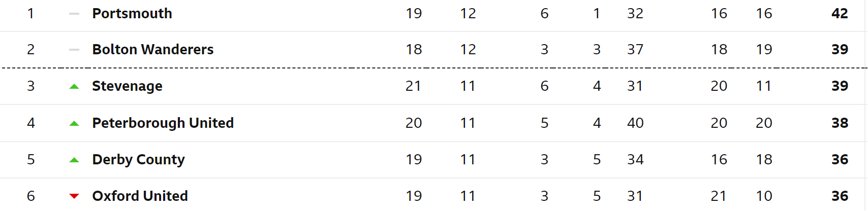
Task: Select Bolton Wanderers' 39 points total
Action: (840, 50)
